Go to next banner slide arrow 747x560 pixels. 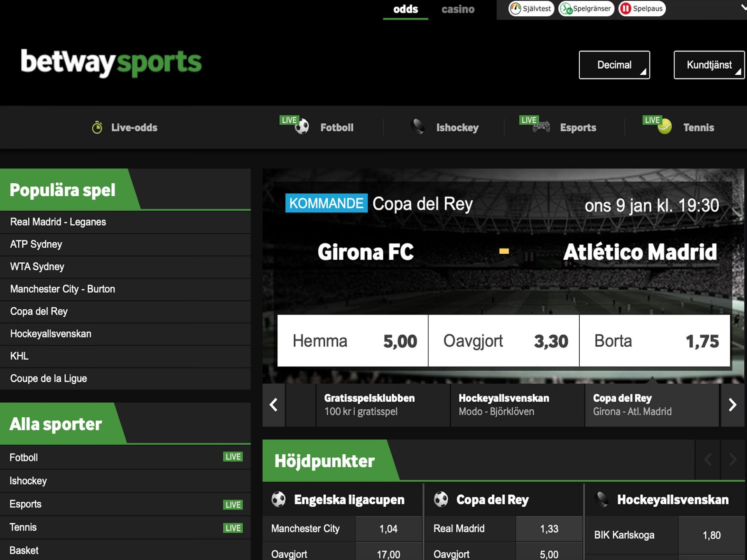coord(733,405)
